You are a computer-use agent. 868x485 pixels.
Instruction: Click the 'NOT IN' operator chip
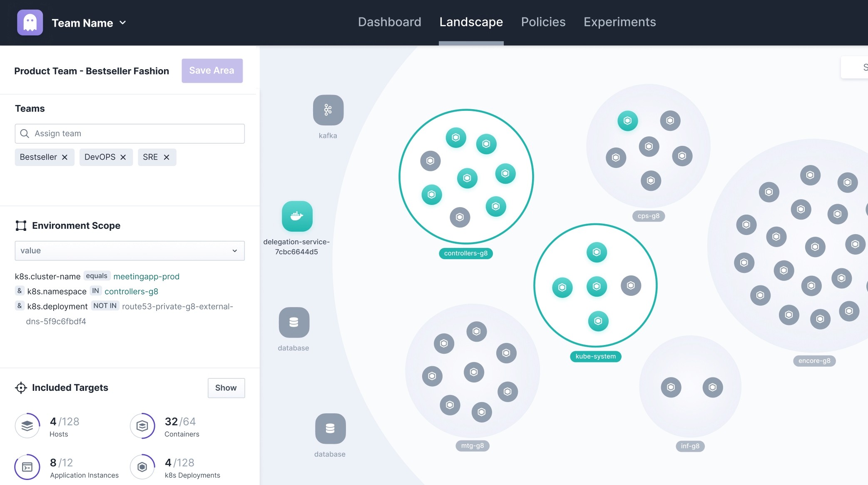point(105,306)
